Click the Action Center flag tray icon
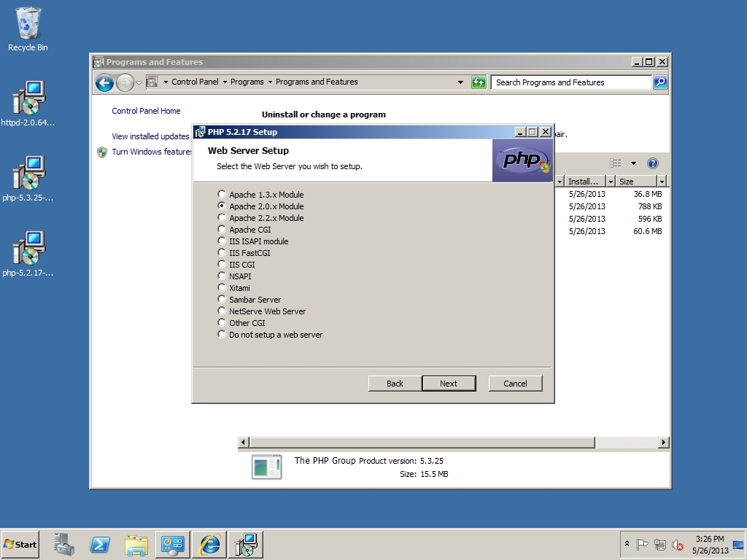 pyautogui.click(x=642, y=544)
